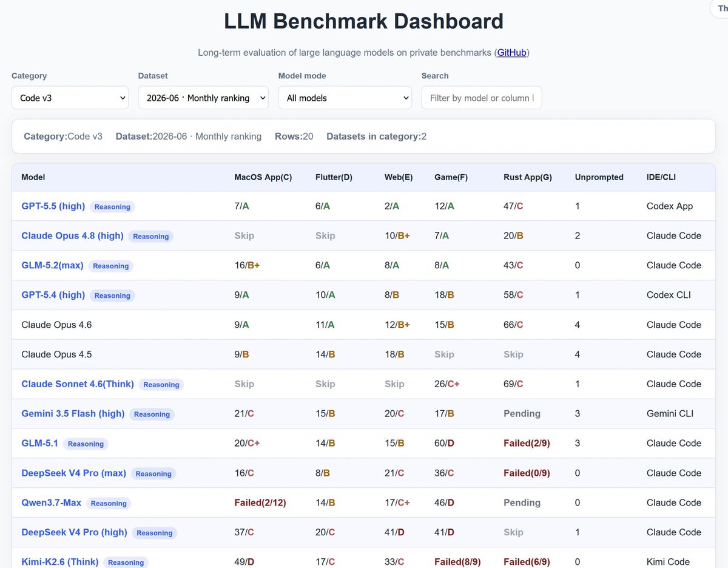Click the 47/C Rust App score for GPT-5.5

click(513, 206)
